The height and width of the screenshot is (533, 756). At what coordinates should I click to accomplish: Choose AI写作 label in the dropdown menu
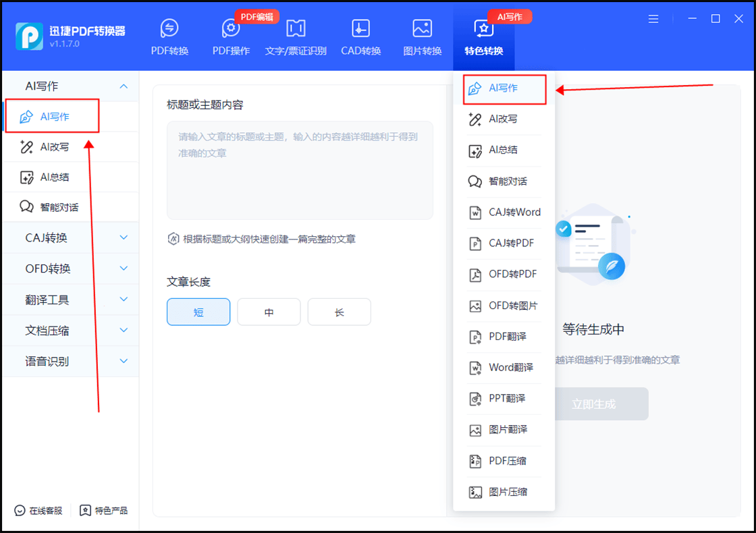(x=504, y=88)
